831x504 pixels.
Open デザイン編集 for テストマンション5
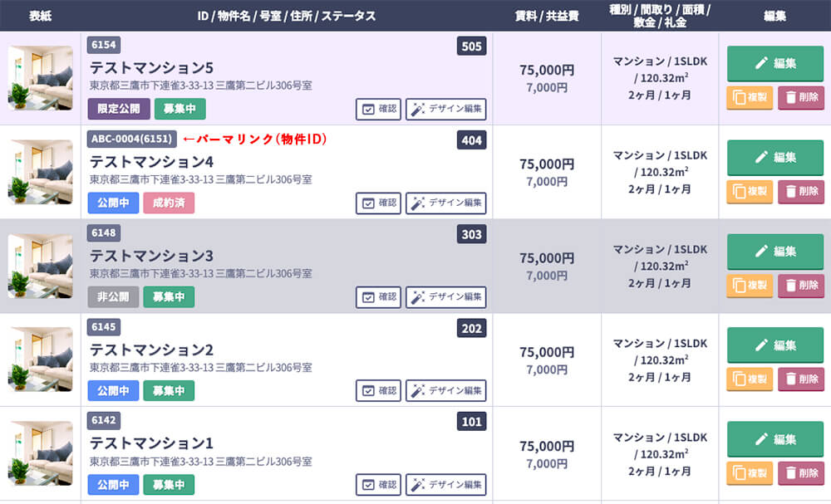pyautogui.click(x=445, y=109)
